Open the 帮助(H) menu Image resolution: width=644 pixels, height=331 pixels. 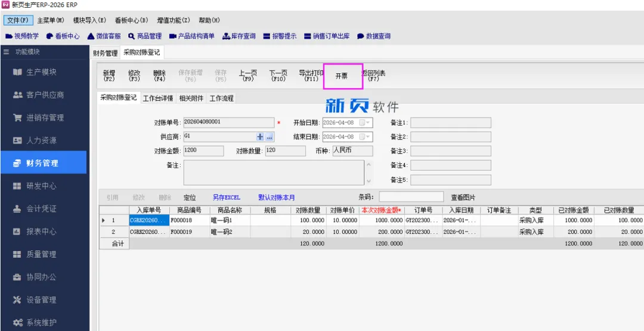pos(209,20)
